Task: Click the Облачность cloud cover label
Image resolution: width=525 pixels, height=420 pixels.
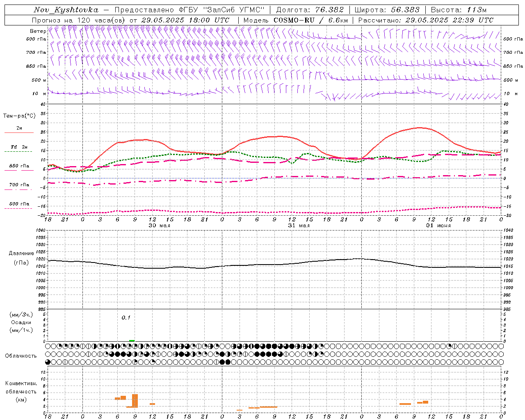Action: coord(21,356)
